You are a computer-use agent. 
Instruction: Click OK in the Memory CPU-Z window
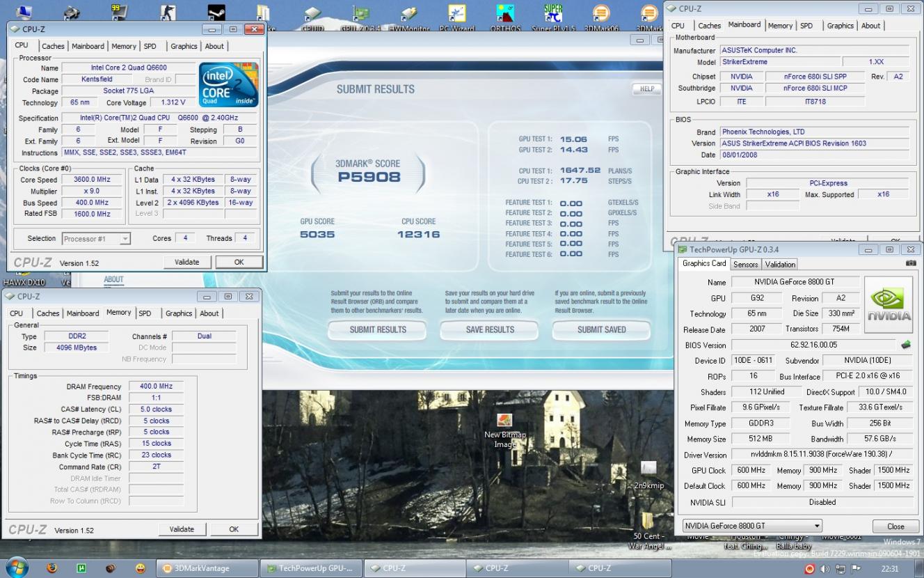(x=234, y=529)
